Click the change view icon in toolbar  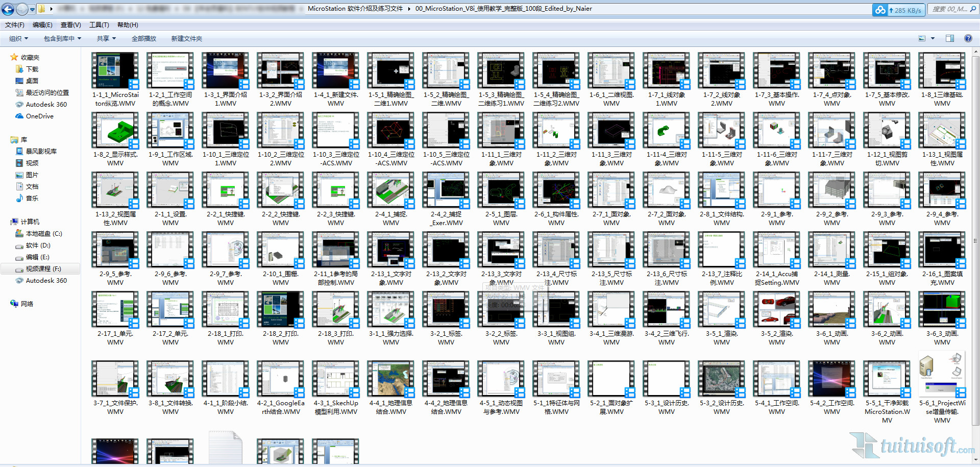coord(922,38)
